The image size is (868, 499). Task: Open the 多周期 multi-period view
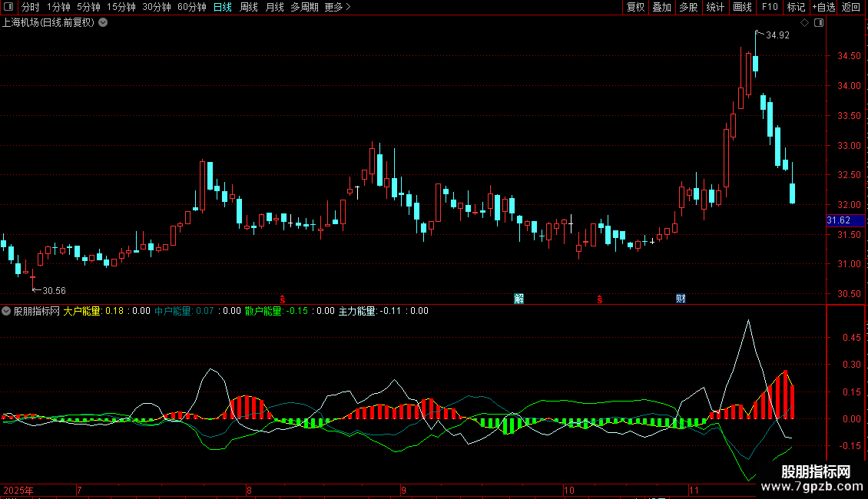304,7
